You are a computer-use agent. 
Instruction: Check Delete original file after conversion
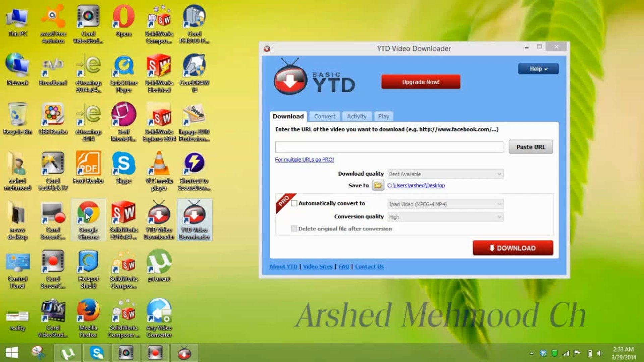(x=294, y=229)
